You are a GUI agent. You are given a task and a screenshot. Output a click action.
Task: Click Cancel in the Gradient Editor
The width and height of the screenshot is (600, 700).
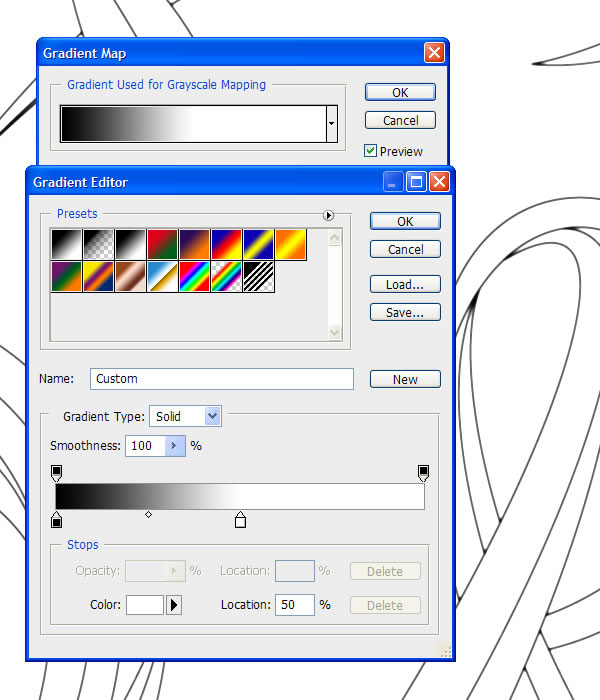click(x=405, y=249)
